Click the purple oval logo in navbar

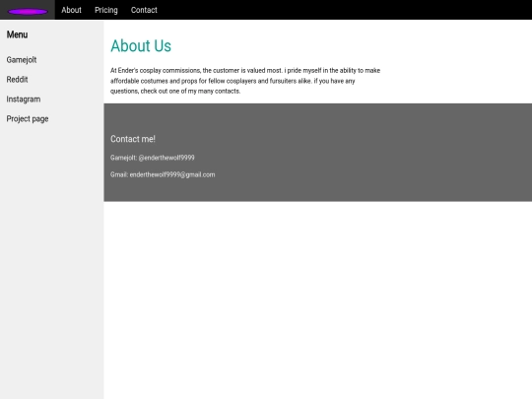(28, 12)
